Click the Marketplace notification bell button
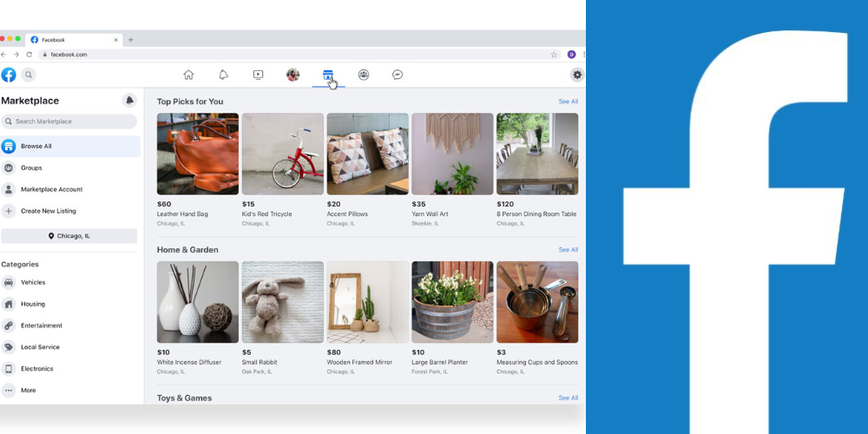This screenshot has height=434, width=868. [x=129, y=101]
